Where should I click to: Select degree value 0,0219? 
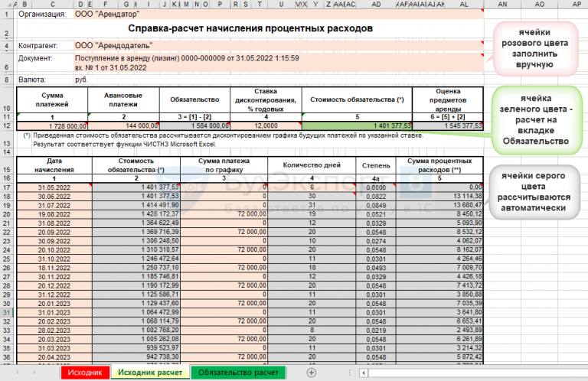[376, 331]
